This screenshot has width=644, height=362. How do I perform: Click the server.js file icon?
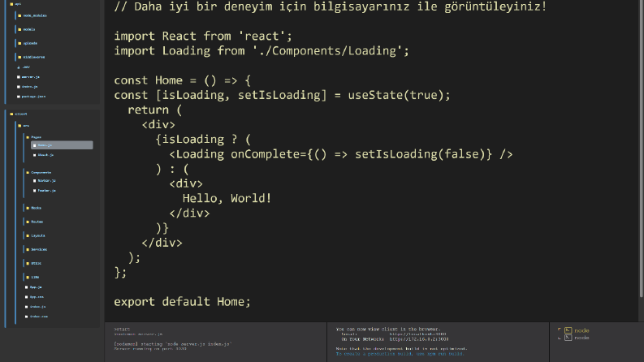pyautogui.click(x=19, y=77)
